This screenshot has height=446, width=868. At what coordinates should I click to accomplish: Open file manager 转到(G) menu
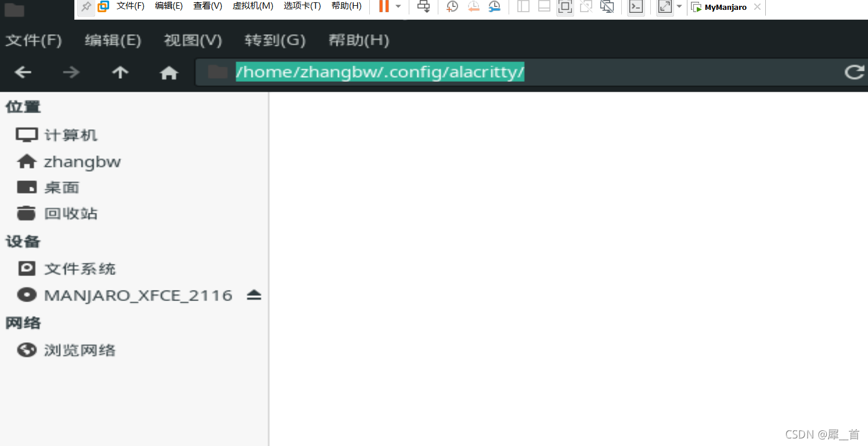tap(275, 40)
